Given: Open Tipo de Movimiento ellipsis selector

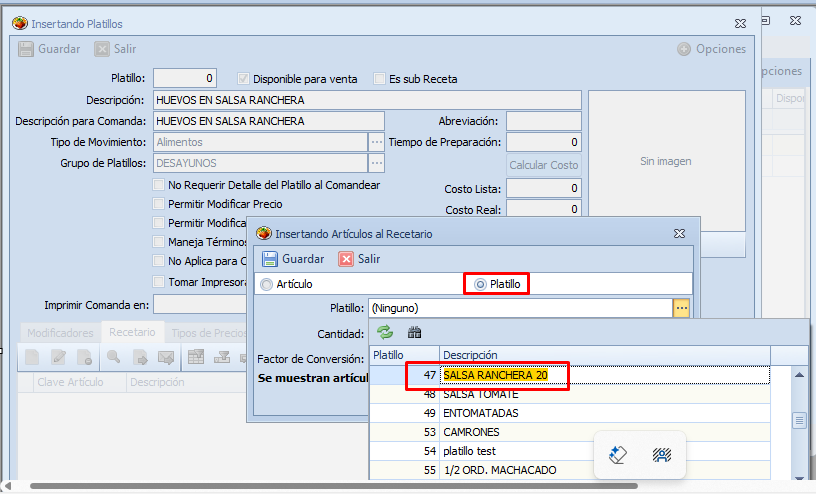Looking at the screenshot, I should pos(377,142).
